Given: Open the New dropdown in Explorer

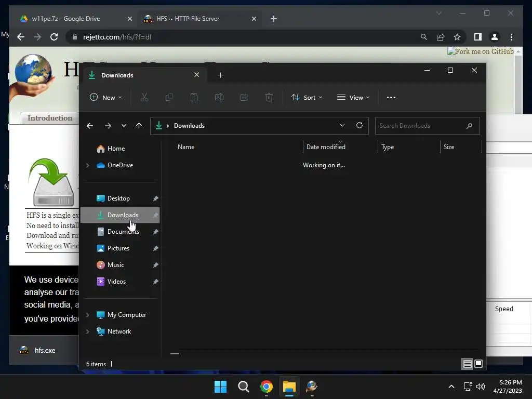Looking at the screenshot, I should [x=105, y=97].
